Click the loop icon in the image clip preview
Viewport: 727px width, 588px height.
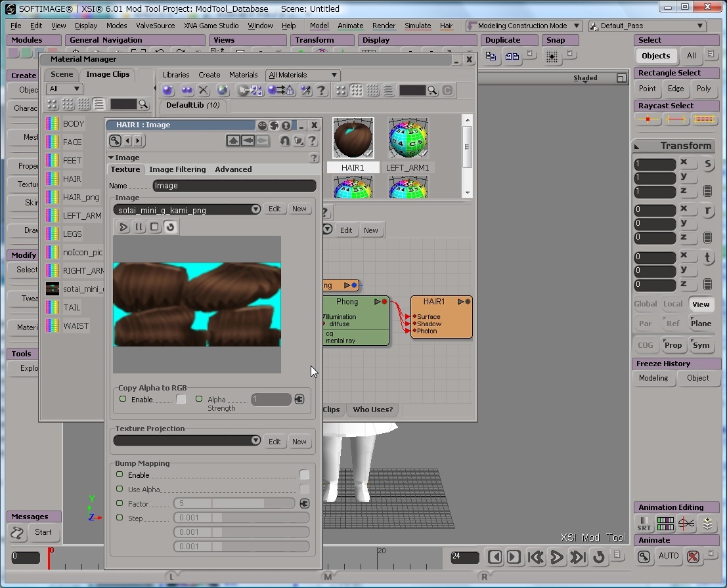tap(170, 227)
